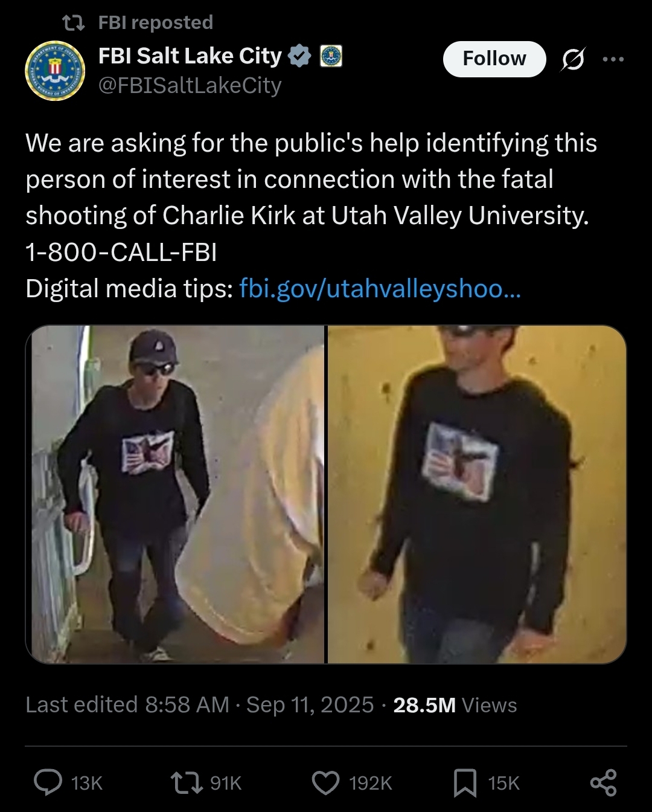The height and width of the screenshot is (812, 652).
Task: Open the fbi.gov/utahvalleyshoo link
Action: pyautogui.click(x=379, y=289)
